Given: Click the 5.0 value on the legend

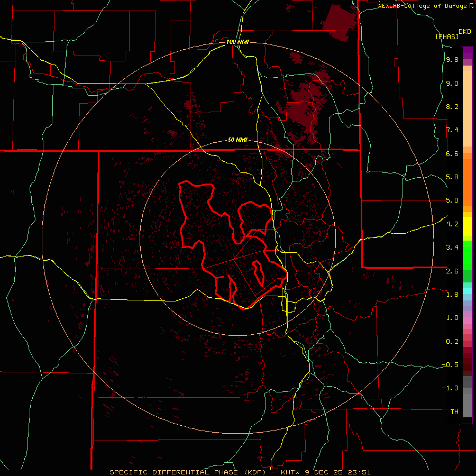Looking at the screenshot, I should tap(452, 200).
